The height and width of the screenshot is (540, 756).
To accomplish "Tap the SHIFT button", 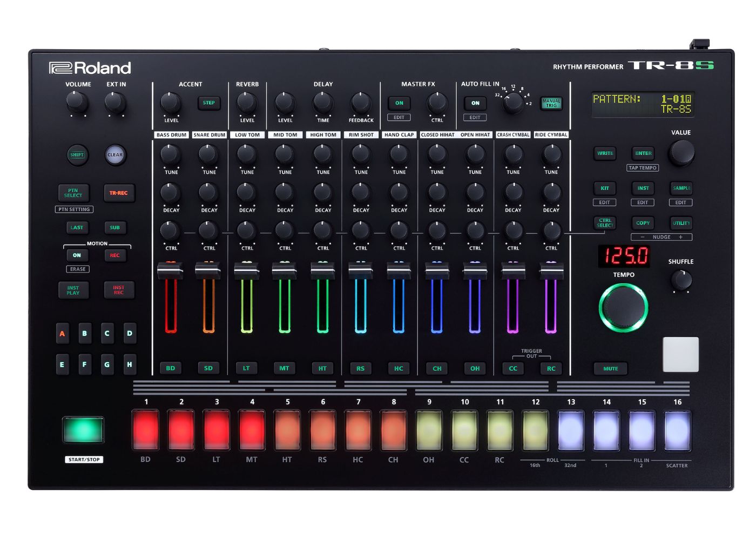I will (77, 155).
